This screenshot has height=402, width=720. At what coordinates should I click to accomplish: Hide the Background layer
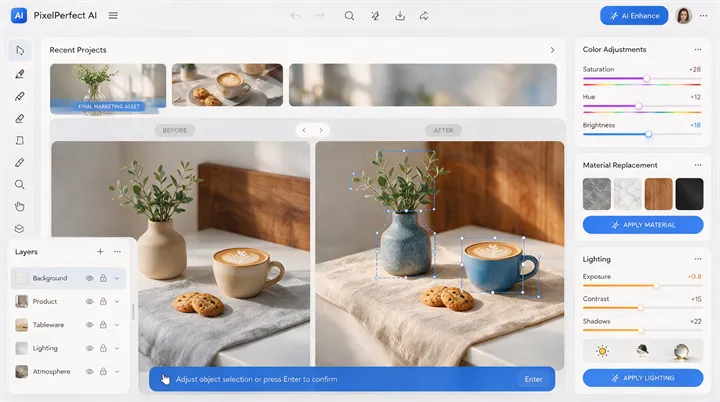point(90,278)
